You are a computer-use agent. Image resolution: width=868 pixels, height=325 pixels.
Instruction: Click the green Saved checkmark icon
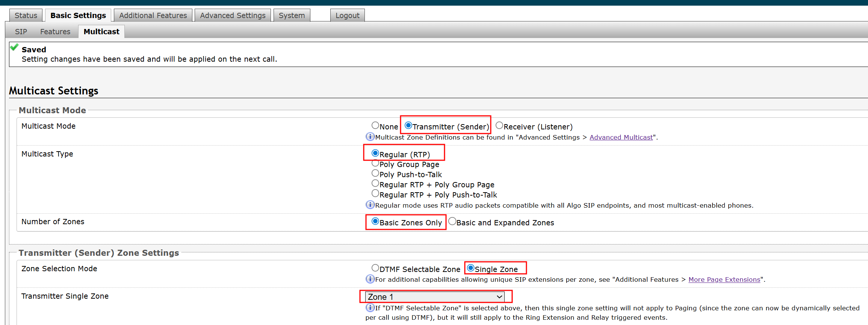(x=14, y=47)
